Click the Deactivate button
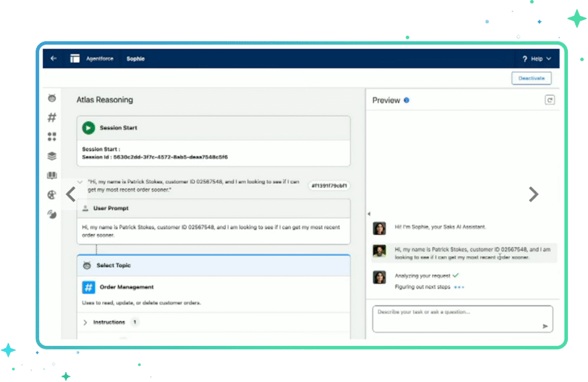Screen dimensions: 588x382 (x=531, y=79)
